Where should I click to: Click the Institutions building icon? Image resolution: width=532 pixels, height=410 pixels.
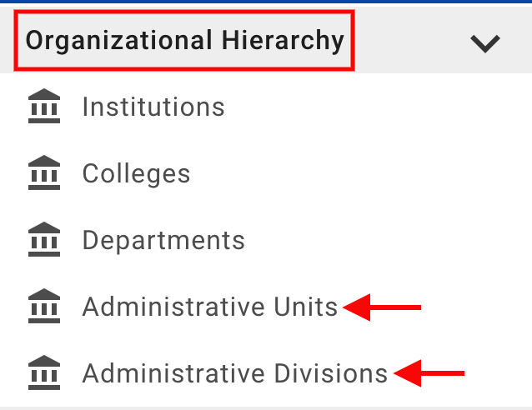(x=44, y=107)
